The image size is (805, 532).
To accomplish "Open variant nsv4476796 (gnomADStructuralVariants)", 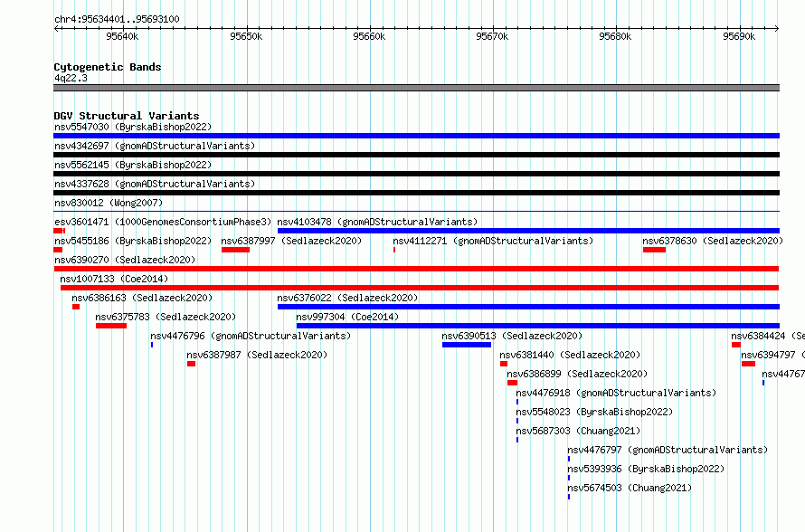I will (x=251, y=336).
